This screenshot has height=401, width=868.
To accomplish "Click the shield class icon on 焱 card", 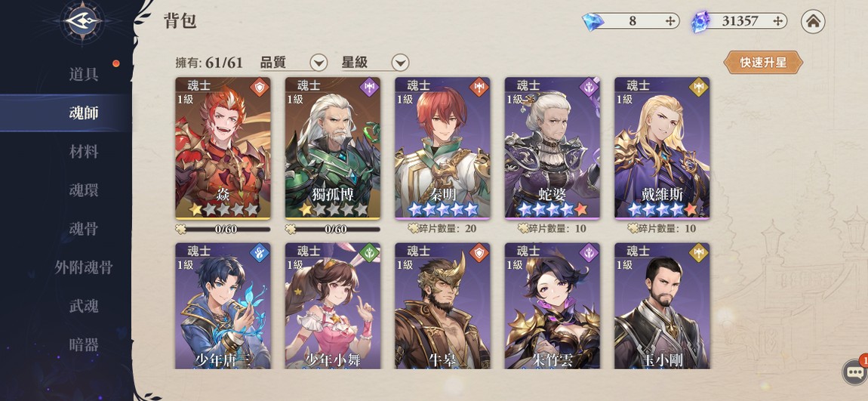I will 259,86.
